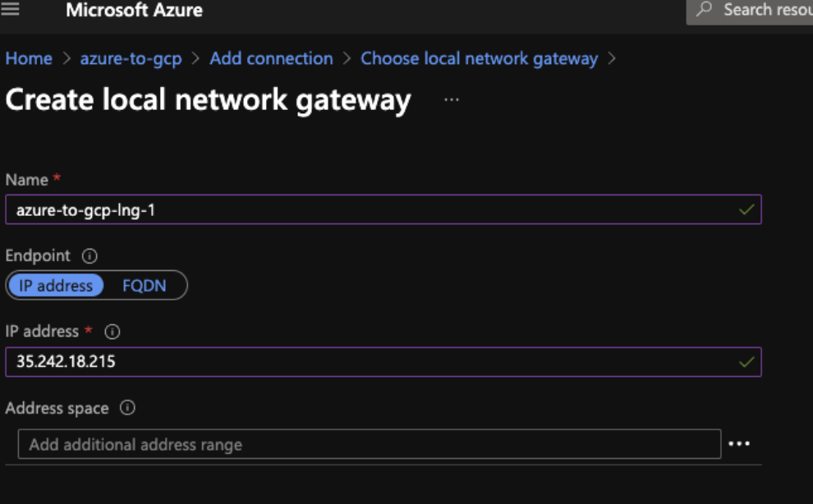Click the Endpoint info icon
Screen dimensions: 813x504
(x=90, y=255)
